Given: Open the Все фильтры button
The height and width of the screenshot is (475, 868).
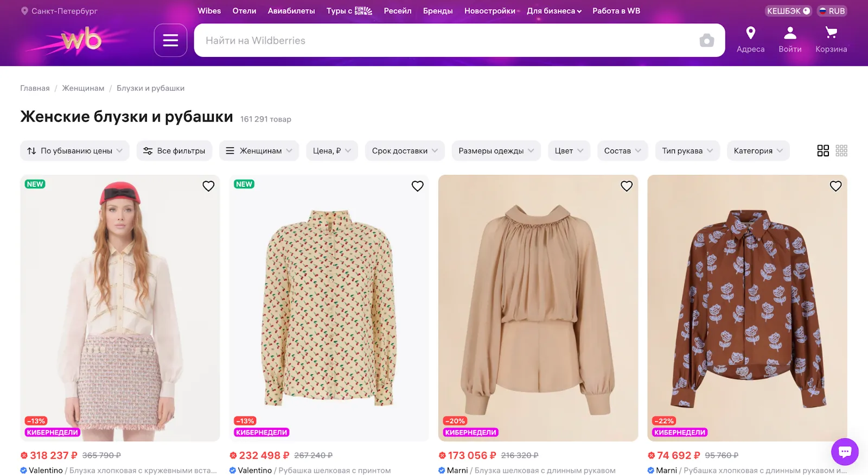Looking at the screenshot, I should pyautogui.click(x=174, y=151).
